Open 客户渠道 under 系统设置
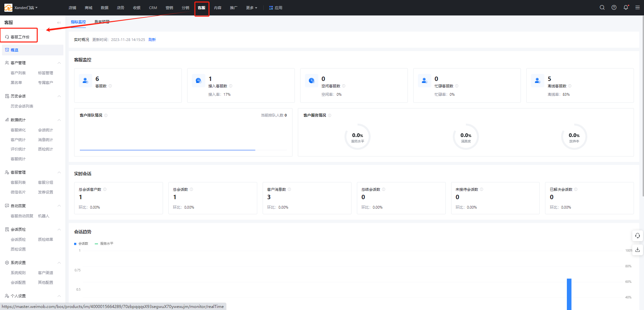This screenshot has width=644, height=310. click(x=46, y=273)
